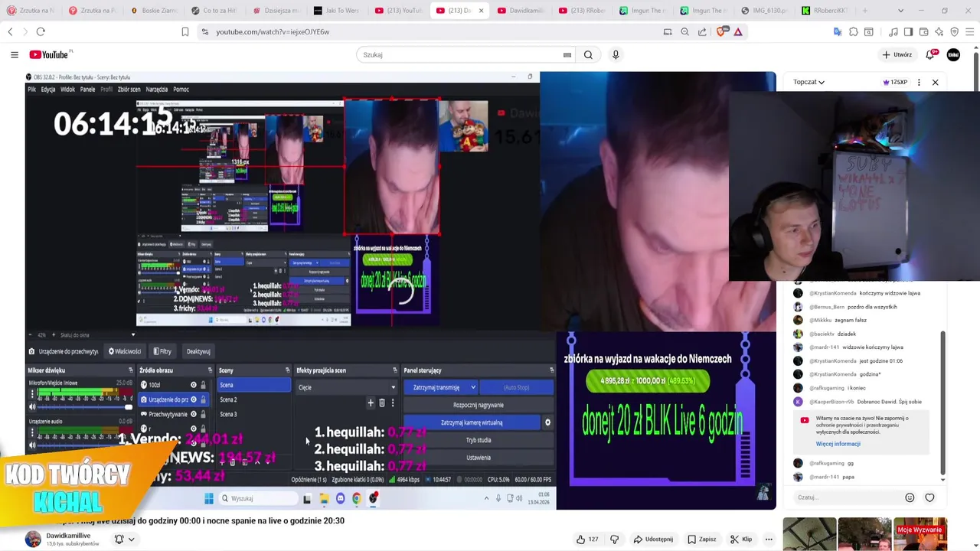Open the translate extension icon
980x551 pixels.
838,31
